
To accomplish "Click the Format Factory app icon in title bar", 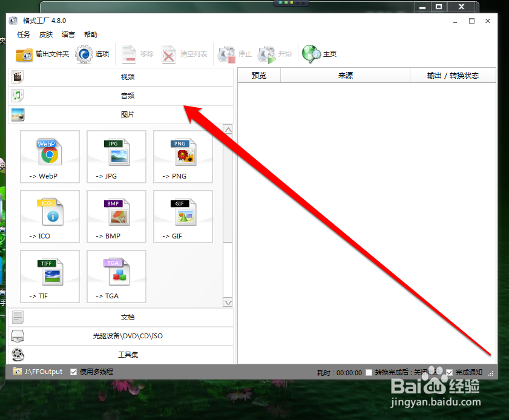I will coord(13,21).
